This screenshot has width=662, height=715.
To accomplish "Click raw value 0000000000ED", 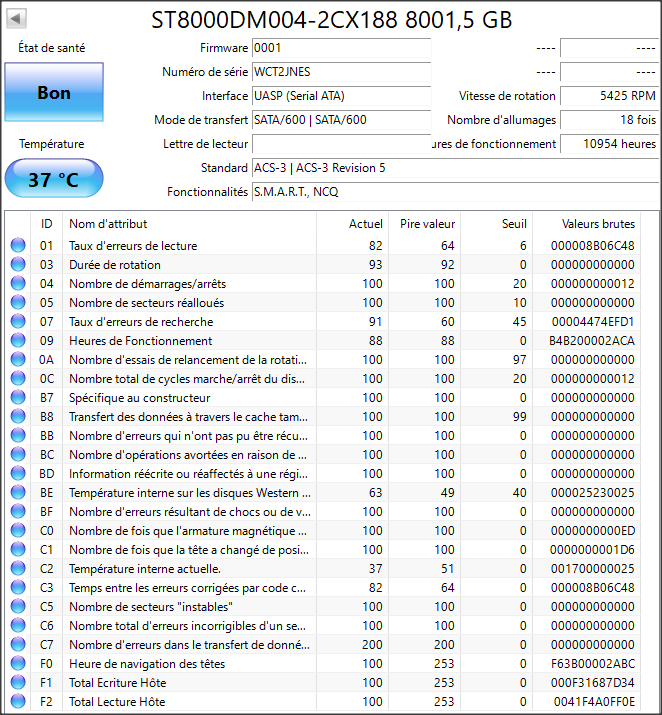I will pyautogui.click(x=593, y=531).
